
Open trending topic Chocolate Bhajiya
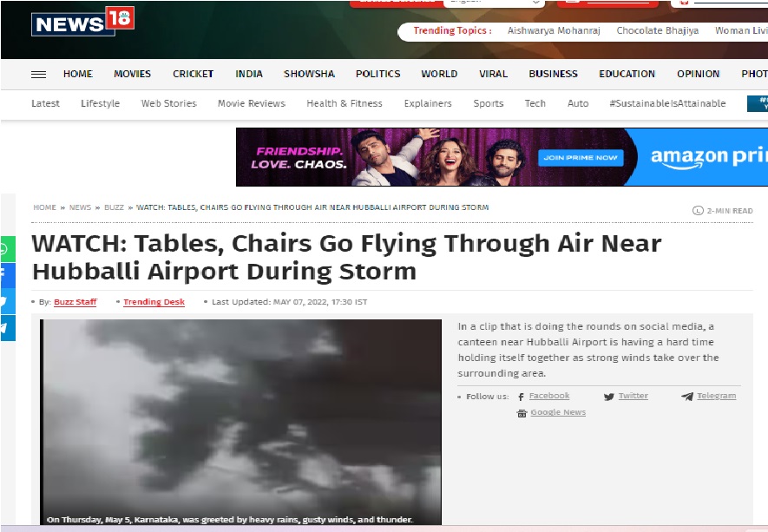[657, 30]
